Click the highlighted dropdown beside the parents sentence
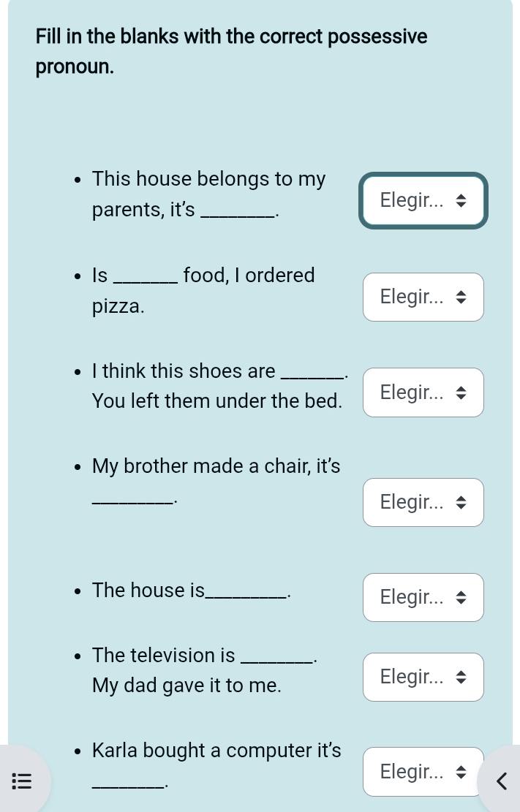Screen dimensions: 520x812 click(423, 200)
